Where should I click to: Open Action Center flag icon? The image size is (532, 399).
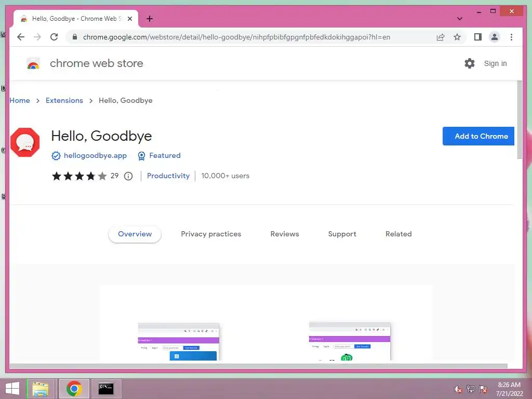coord(483,389)
